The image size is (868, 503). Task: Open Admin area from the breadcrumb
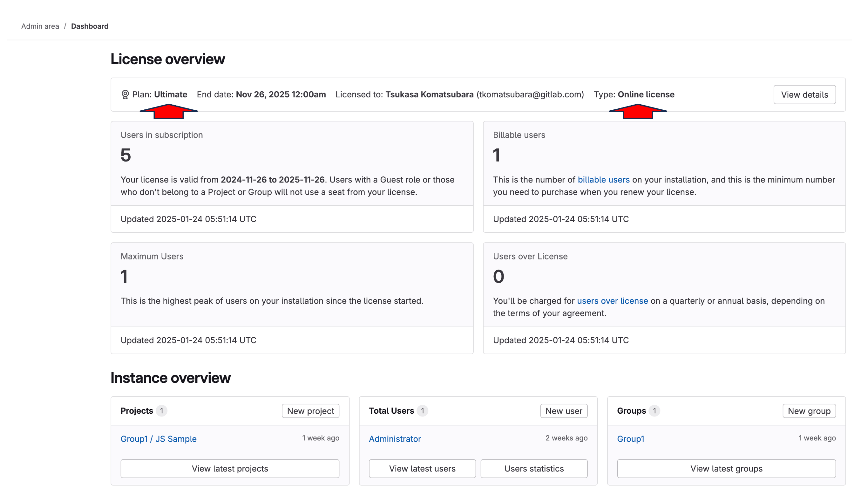click(x=40, y=26)
